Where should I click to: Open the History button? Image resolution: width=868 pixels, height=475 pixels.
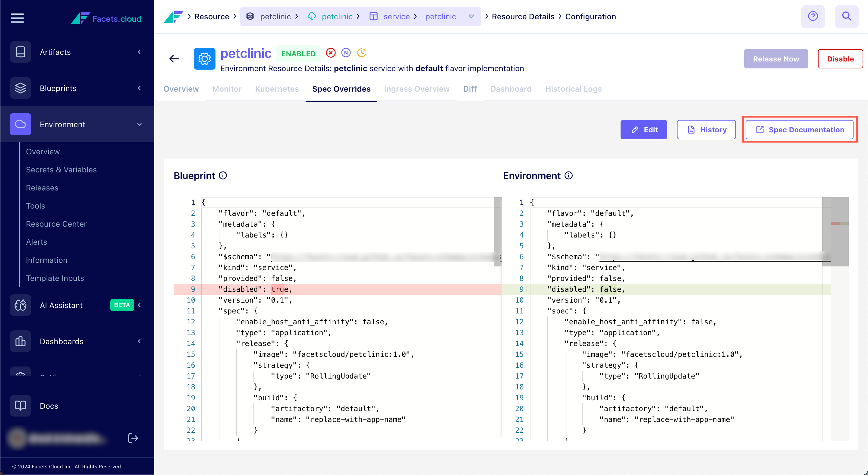coord(706,130)
